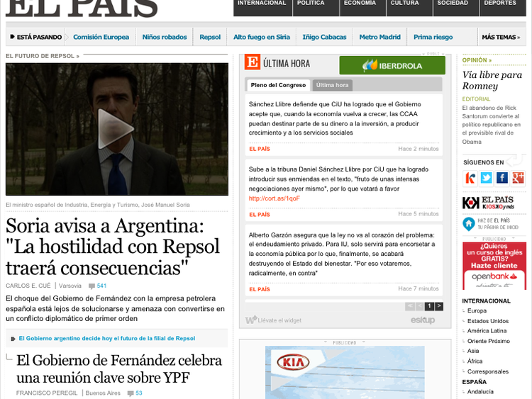Open Oriente Próximo in sidebar list
Image resolution: width=532 pixels, height=399 pixels.
[489, 341]
